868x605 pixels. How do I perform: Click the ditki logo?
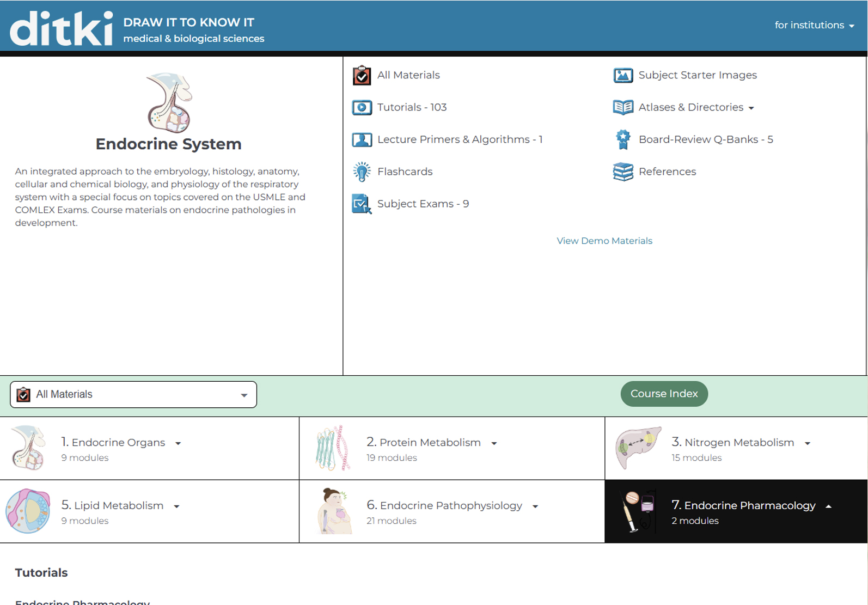point(61,28)
